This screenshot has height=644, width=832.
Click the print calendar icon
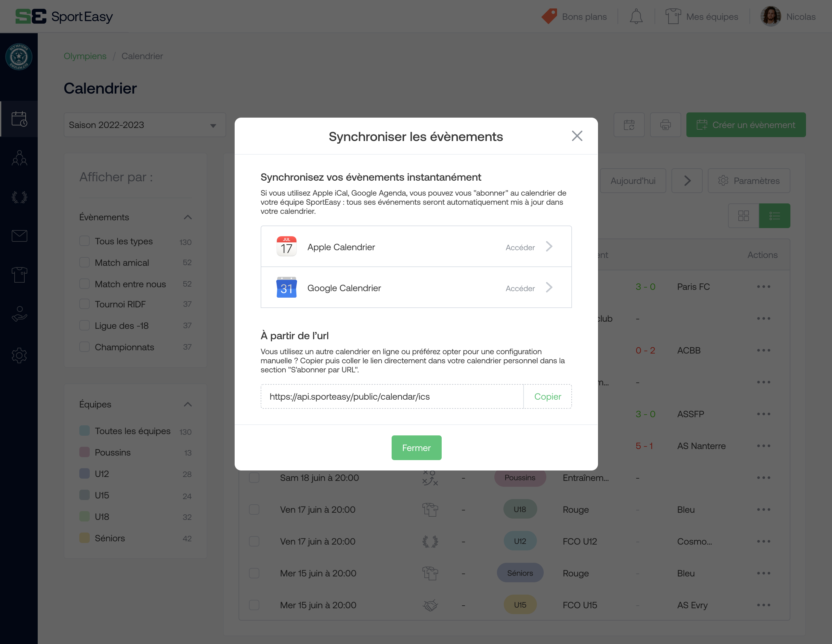tap(665, 124)
